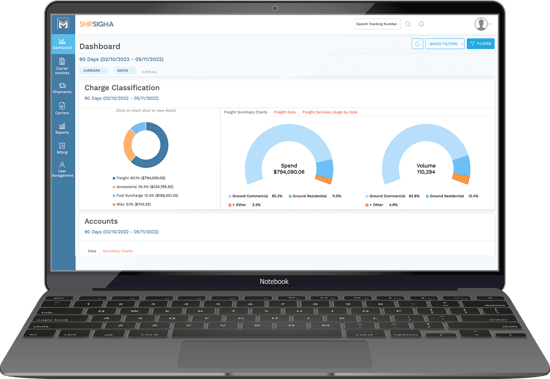This screenshot has height=379, width=550.
Task: Click Ground Commercial legend under Spend chart
Action: pos(255,196)
